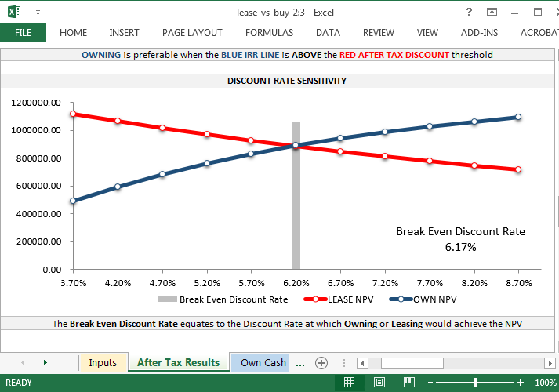Viewport: 559px width, 392px height.
Task: Select the Own Cash sheet tab
Action: (263, 363)
